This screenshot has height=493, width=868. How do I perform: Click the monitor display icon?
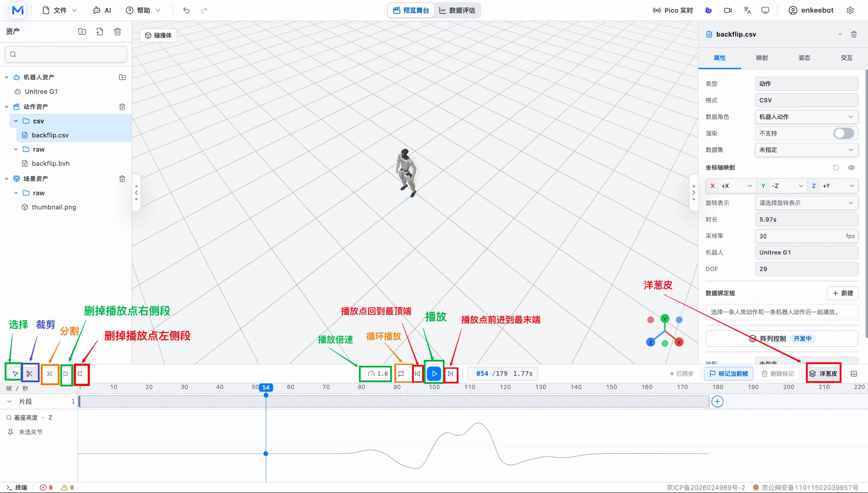point(765,10)
